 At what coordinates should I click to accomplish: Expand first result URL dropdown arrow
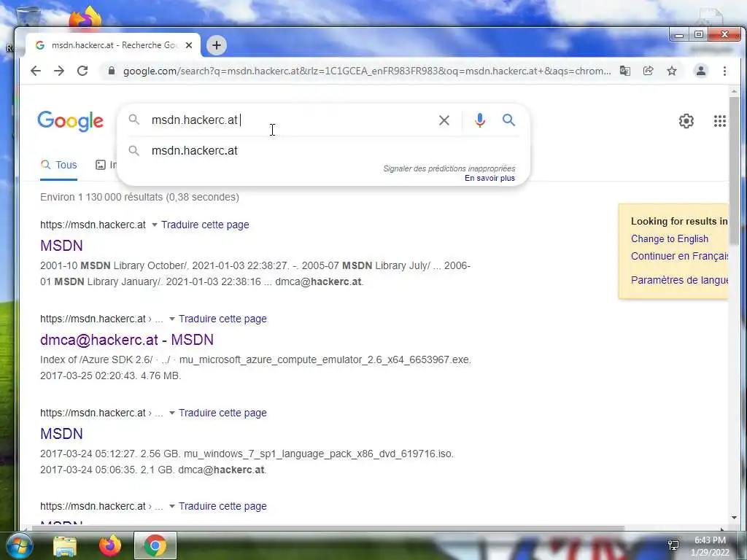point(155,225)
